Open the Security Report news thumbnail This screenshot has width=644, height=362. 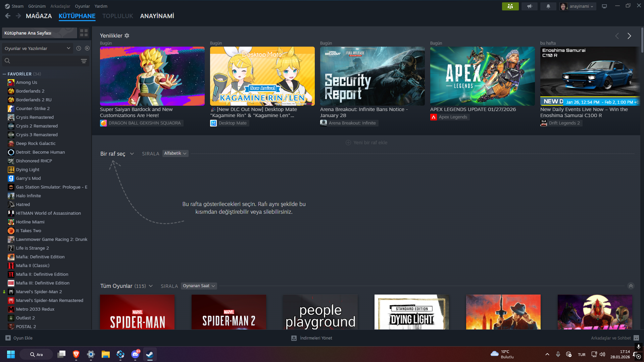pos(373,76)
